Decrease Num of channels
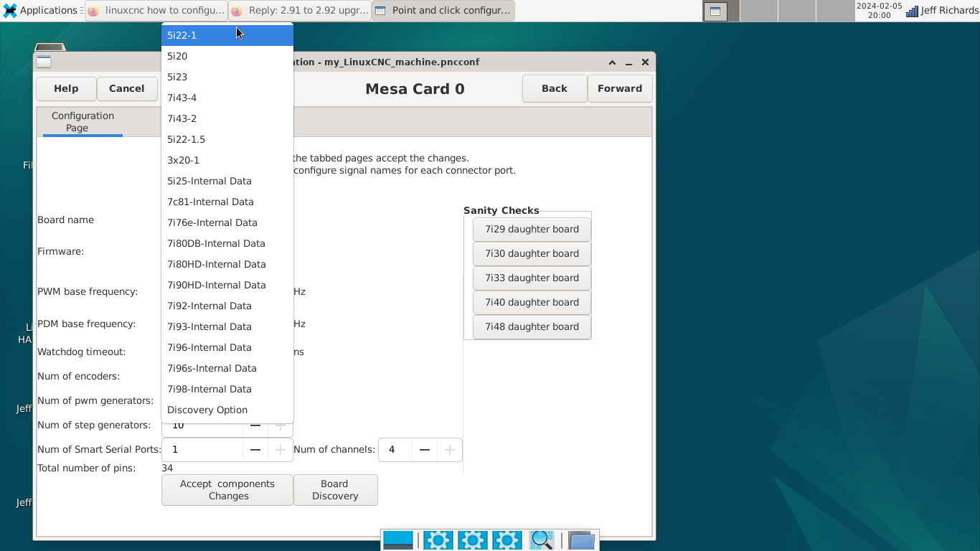Image resolution: width=980 pixels, height=551 pixels. coord(424,450)
